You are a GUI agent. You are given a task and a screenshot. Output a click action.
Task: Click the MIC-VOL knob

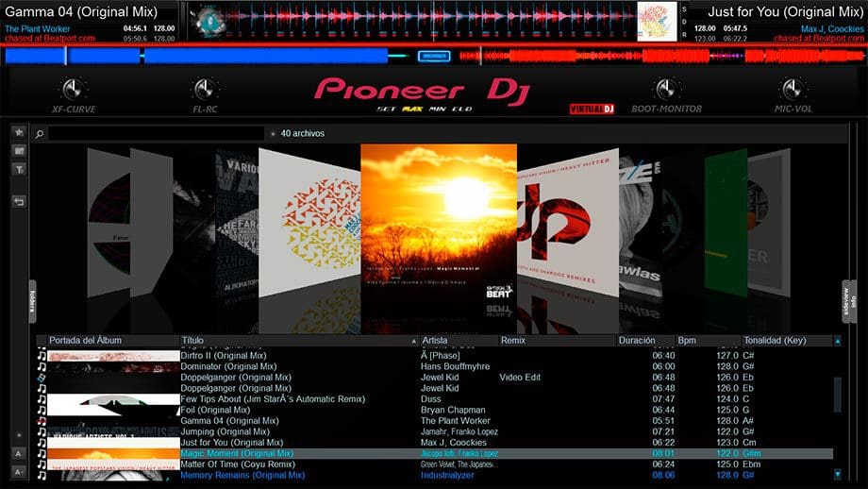[793, 89]
